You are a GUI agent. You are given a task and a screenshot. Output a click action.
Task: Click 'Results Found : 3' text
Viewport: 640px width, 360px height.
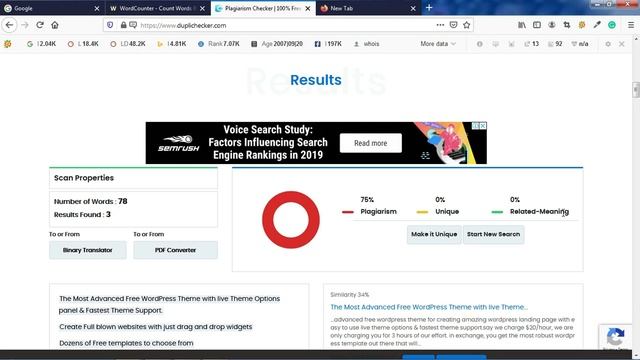82,214
